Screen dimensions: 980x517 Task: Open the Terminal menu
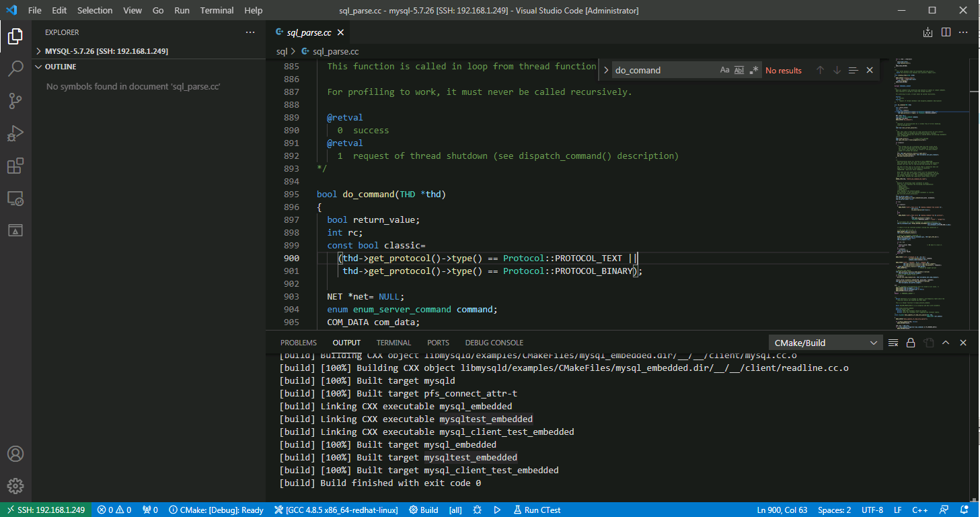217,10
